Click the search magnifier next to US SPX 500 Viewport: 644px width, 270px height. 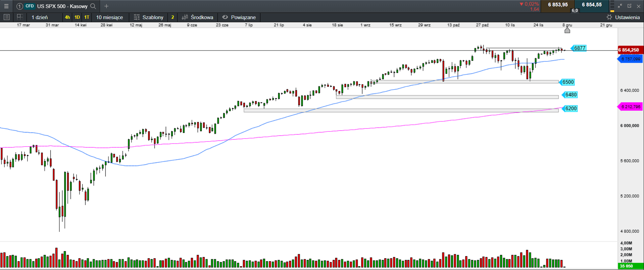[93, 6]
